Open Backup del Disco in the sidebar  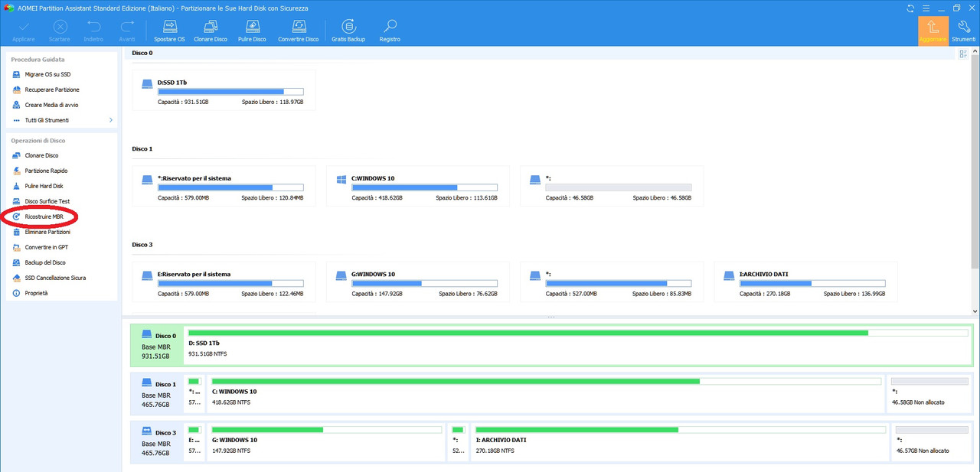[44, 262]
